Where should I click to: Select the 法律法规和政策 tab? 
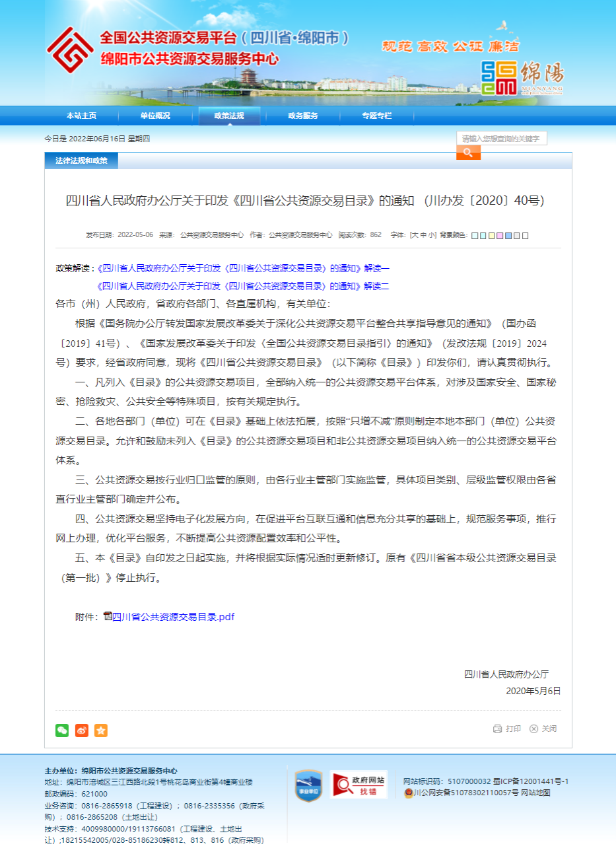(x=81, y=160)
